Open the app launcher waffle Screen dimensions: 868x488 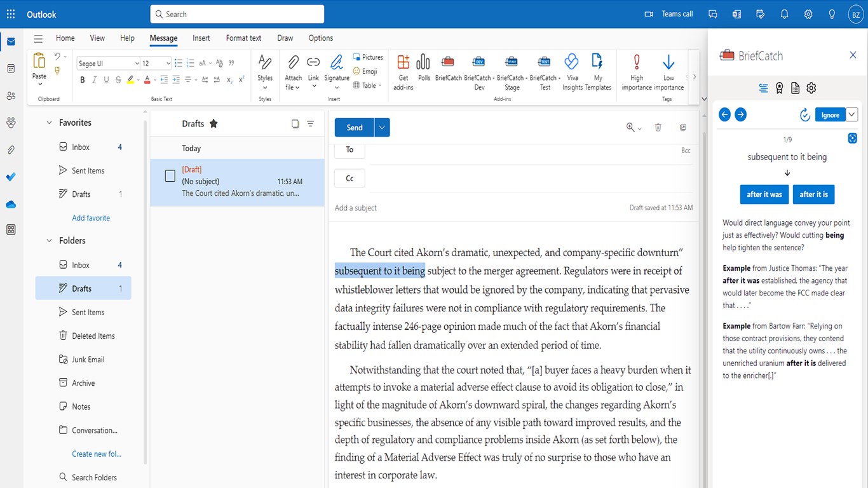click(x=11, y=14)
